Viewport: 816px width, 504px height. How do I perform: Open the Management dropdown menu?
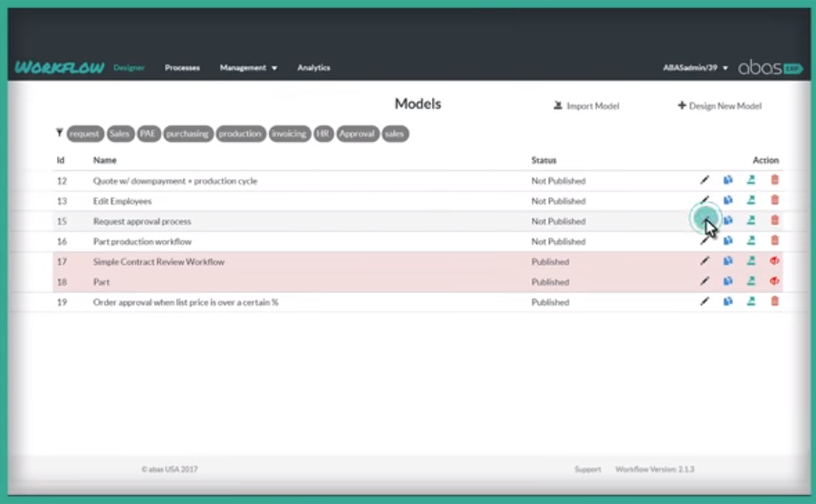248,68
